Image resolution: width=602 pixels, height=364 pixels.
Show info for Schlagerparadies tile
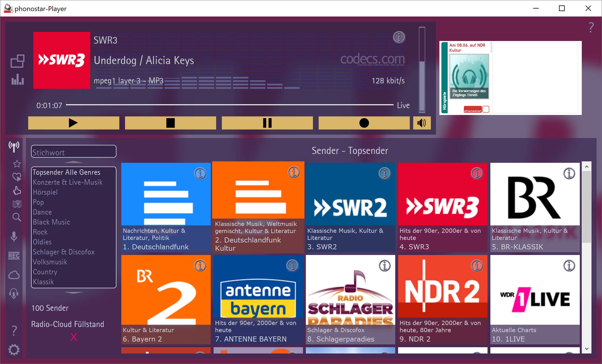pos(385,266)
